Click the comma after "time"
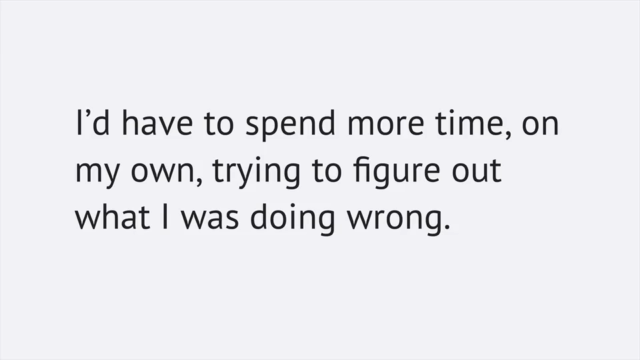640x360 pixels. click(507, 134)
